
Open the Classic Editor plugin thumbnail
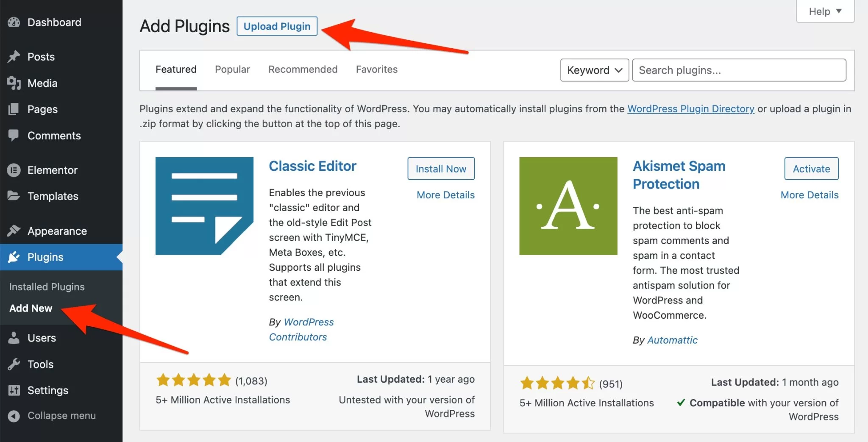coord(204,206)
